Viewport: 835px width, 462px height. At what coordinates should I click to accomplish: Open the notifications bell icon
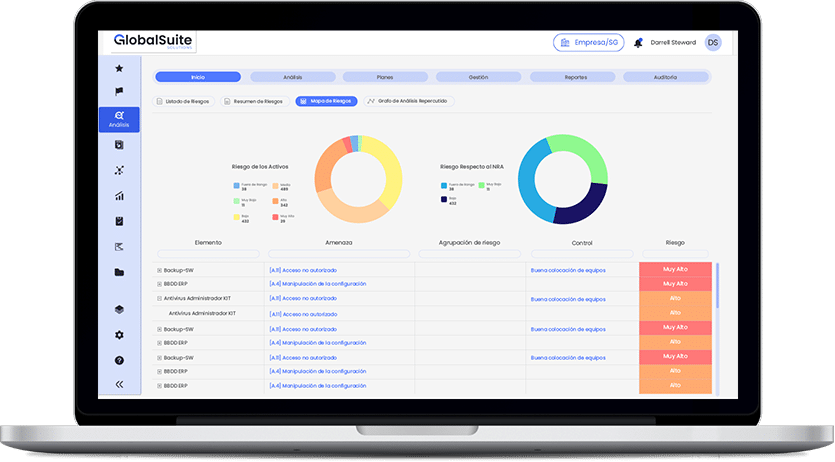pyautogui.click(x=638, y=43)
